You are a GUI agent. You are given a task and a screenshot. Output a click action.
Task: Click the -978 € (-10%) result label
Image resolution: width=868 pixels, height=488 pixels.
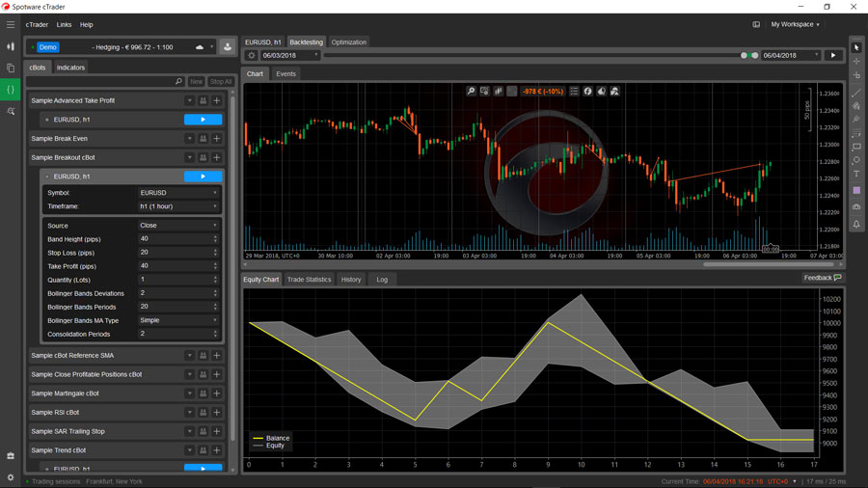542,92
